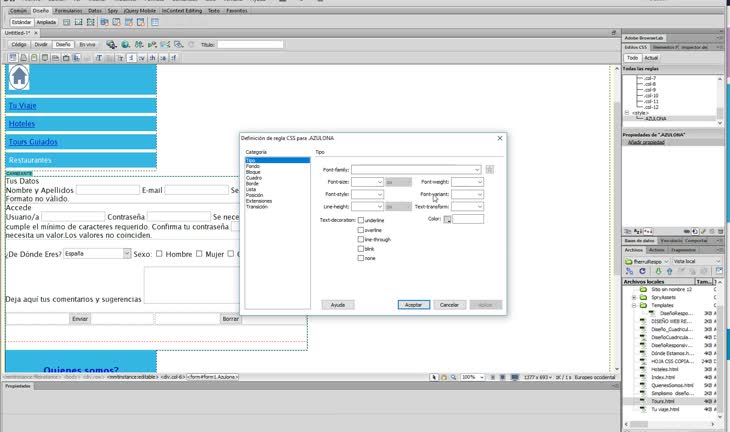The width and height of the screenshot is (730, 432).
Task: Click the Insert Div Tag icon
Action: (x=67, y=22)
